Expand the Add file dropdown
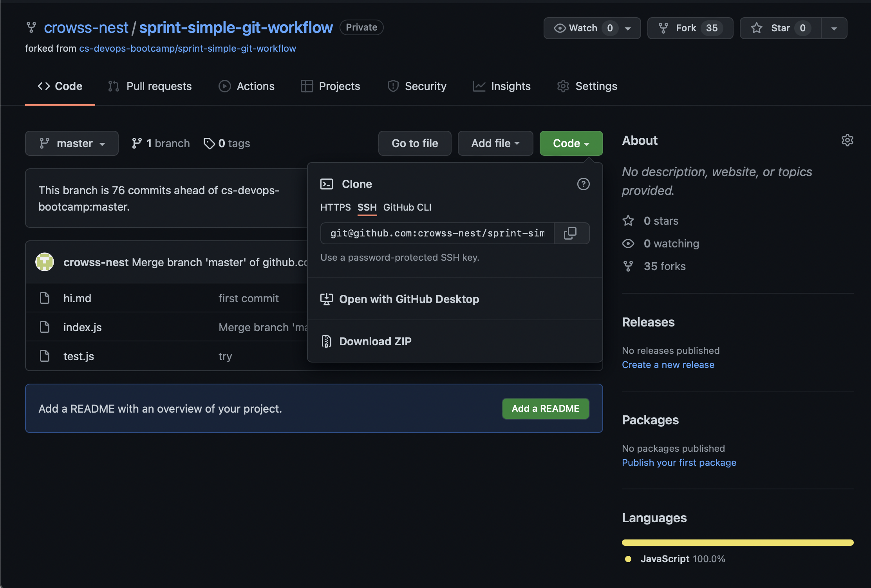This screenshot has height=588, width=871. tap(495, 143)
